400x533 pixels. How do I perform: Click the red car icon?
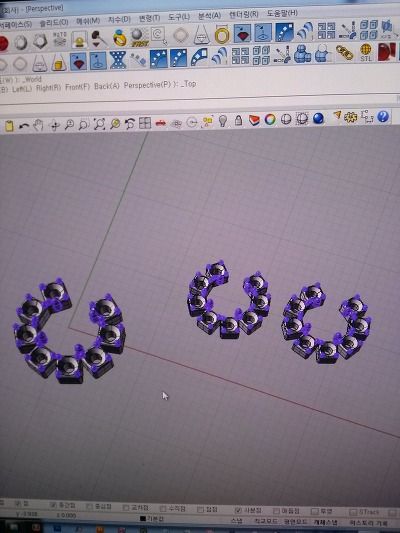pos(160,123)
